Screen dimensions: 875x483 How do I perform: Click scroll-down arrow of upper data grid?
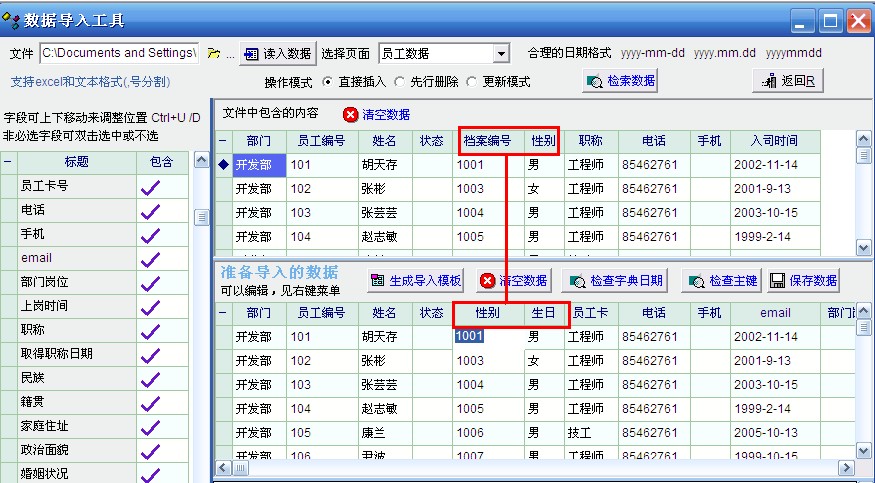[863, 247]
